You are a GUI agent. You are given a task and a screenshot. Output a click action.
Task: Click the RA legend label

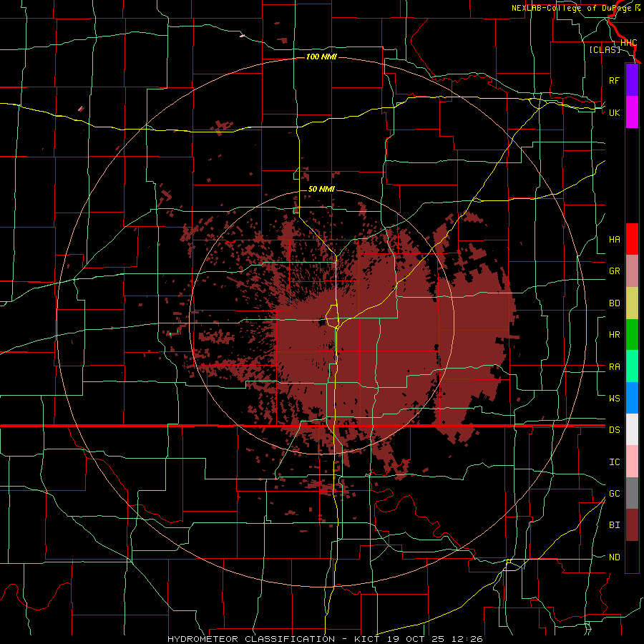[614, 367]
